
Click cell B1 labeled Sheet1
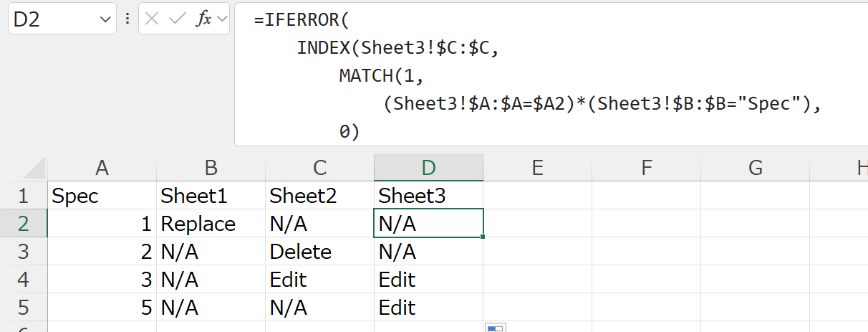(211, 196)
